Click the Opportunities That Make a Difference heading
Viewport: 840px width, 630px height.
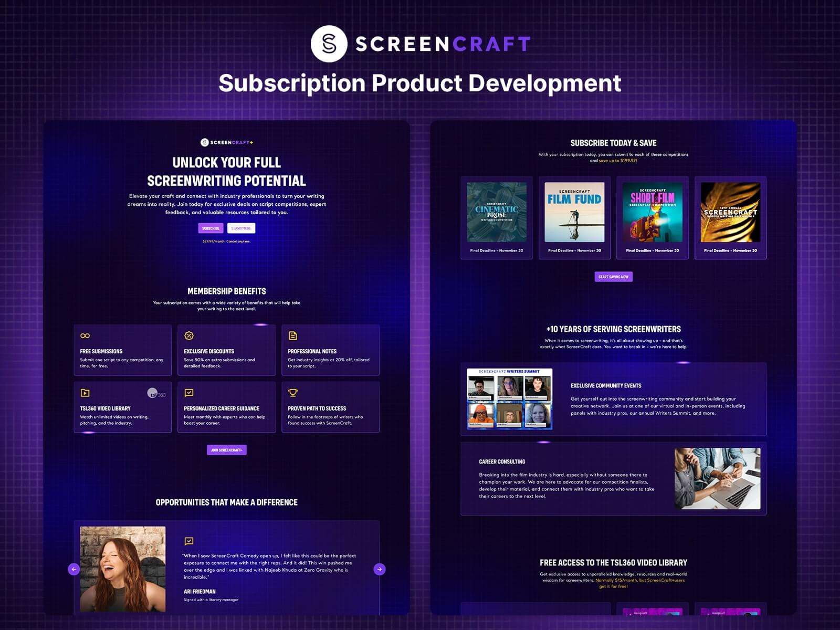click(227, 502)
